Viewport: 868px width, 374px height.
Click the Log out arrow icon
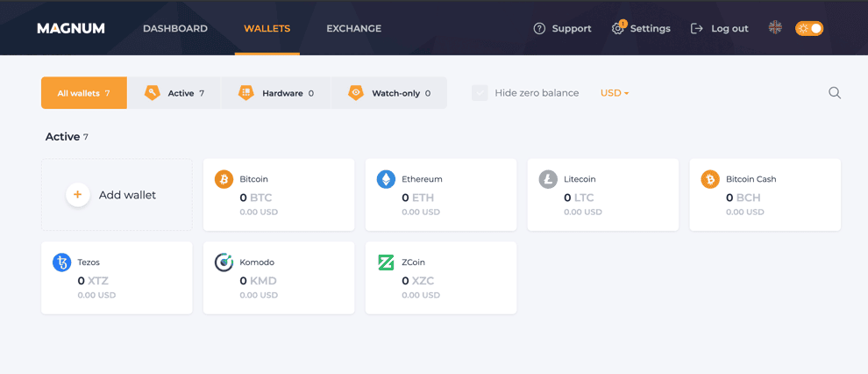click(x=696, y=28)
